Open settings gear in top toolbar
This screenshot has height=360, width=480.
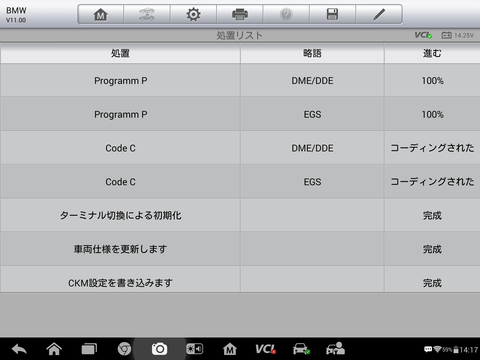pos(193,14)
